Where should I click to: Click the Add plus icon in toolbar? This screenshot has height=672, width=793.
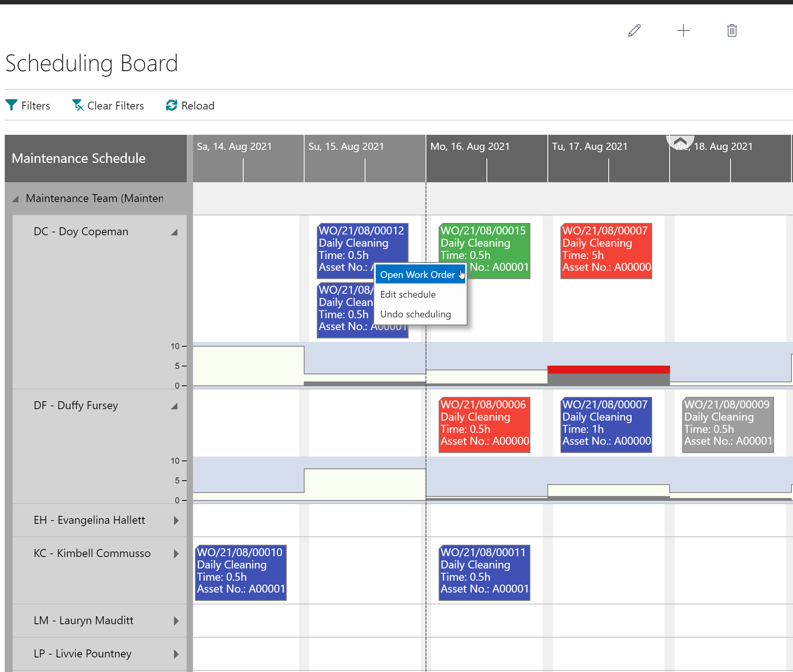coord(683,30)
